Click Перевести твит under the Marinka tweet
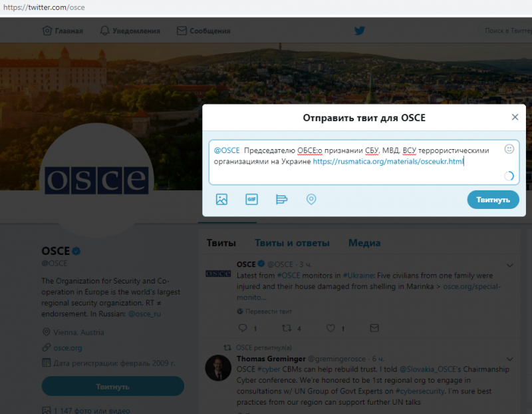Screen dimensions: 532x414 (x=264, y=311)
